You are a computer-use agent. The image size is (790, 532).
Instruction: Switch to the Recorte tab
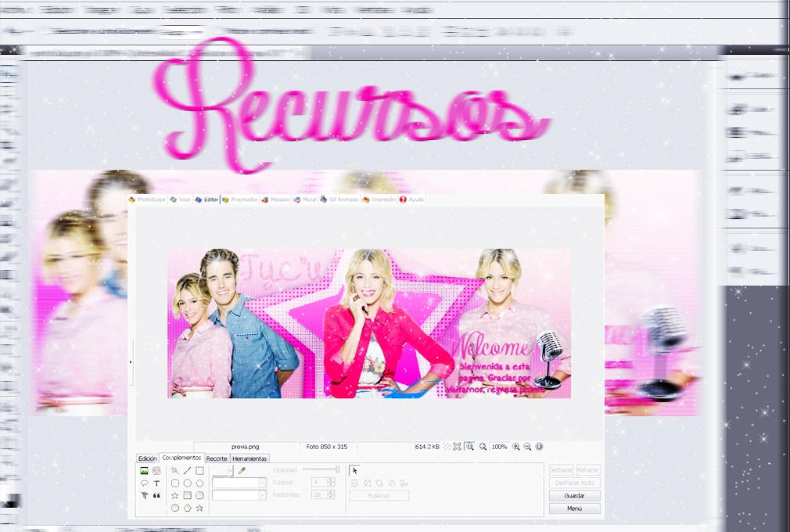217,458
